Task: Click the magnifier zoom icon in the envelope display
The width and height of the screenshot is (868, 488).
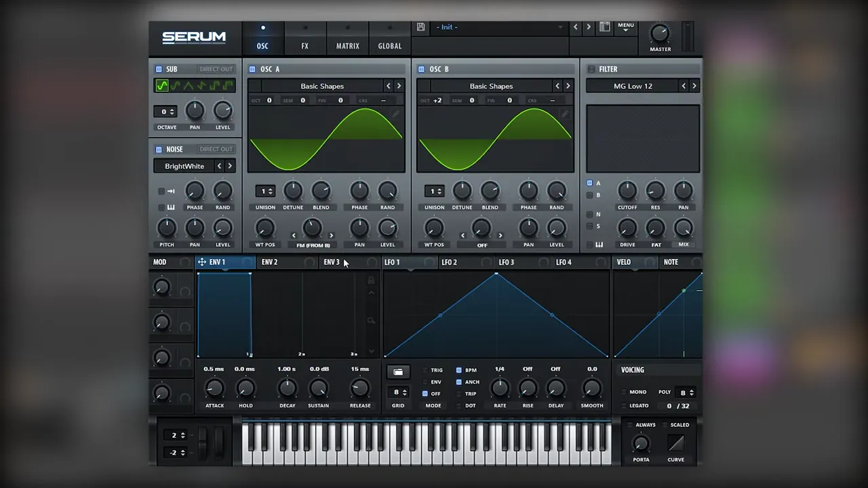Action: click(371, 321)
